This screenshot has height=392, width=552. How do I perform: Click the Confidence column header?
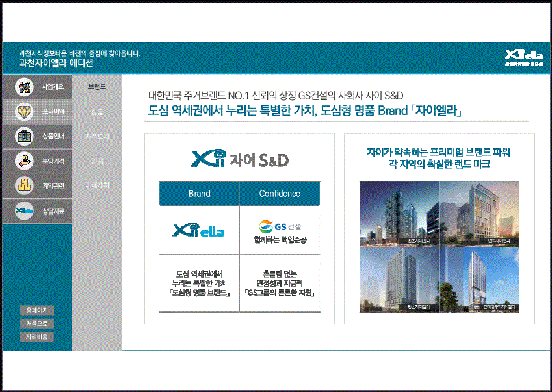tap(280, 194)
